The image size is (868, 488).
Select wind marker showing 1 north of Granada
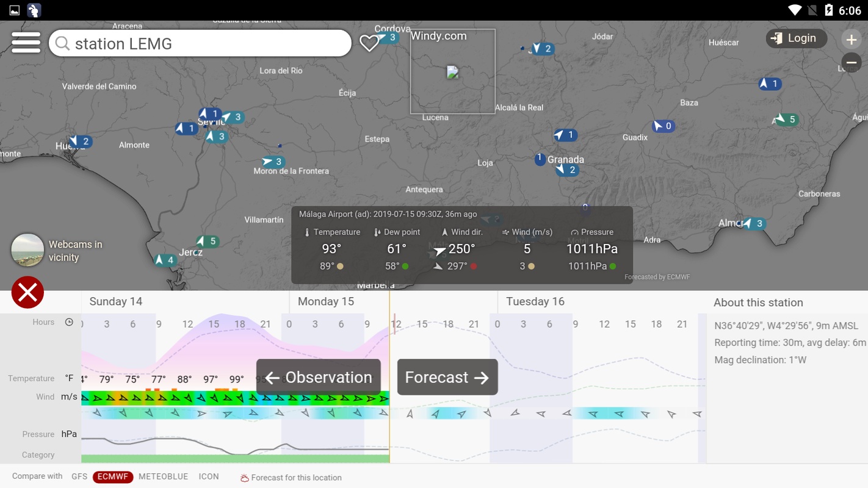pyautogui.click(x=566, y=135)
